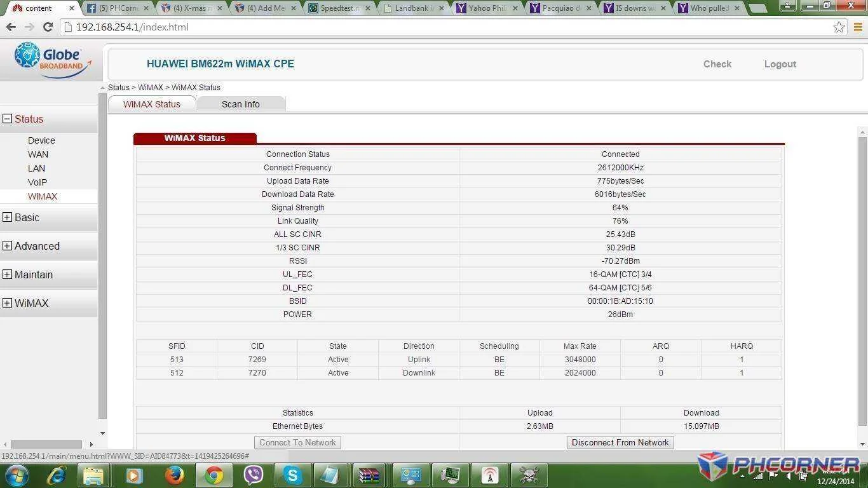Collapse the Status menu section
Image resolution: width=868 pixels, height=488 pixels.
8,119
